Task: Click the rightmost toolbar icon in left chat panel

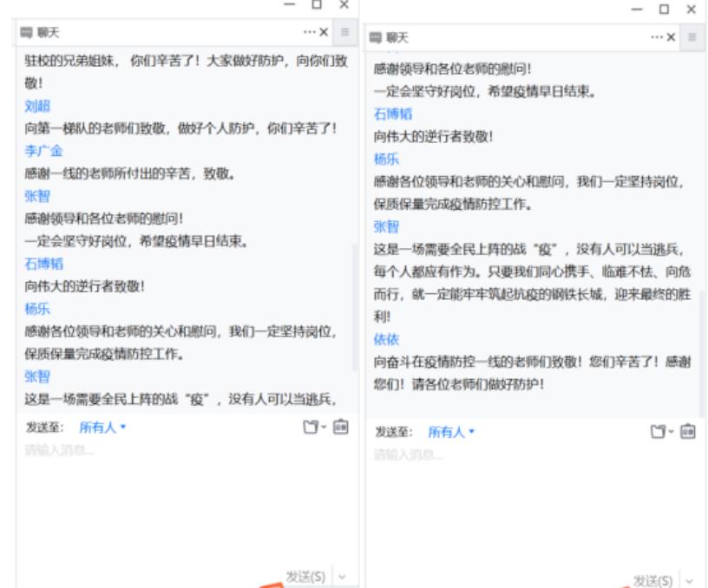Action: 340,428
